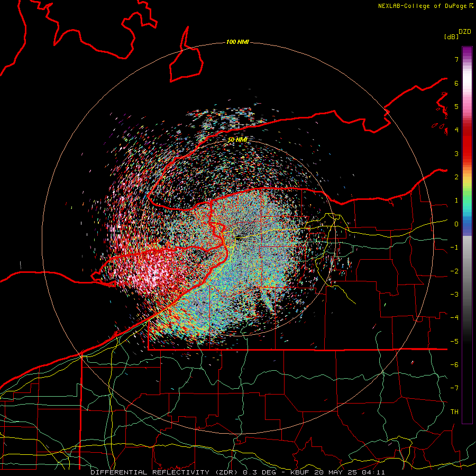
Task: Click the -4 value on the color scale
Action: [x=454, y=318]
